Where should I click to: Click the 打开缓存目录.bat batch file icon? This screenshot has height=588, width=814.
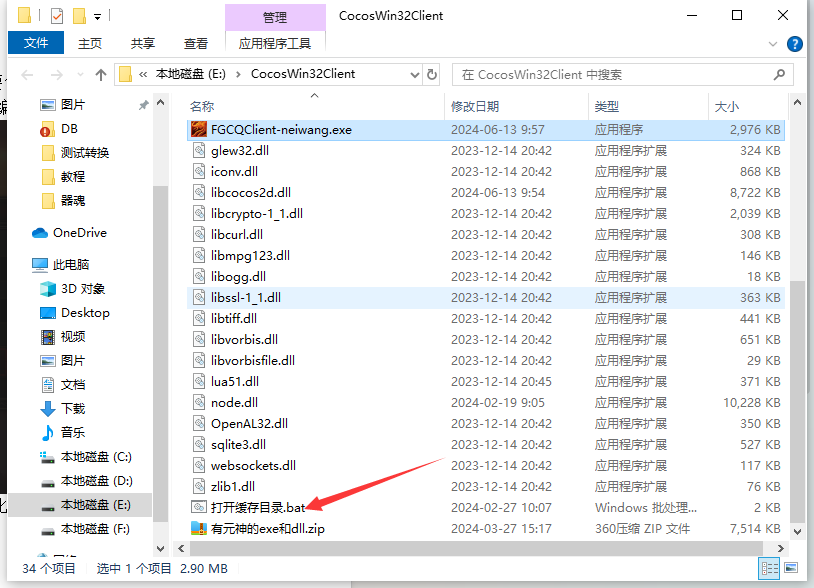(x=199, y=507)
